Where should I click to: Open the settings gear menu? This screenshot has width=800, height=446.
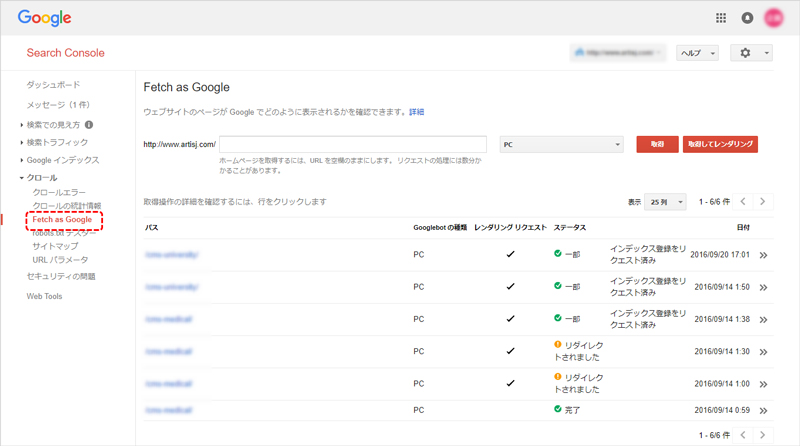click(x=751, y=53)
